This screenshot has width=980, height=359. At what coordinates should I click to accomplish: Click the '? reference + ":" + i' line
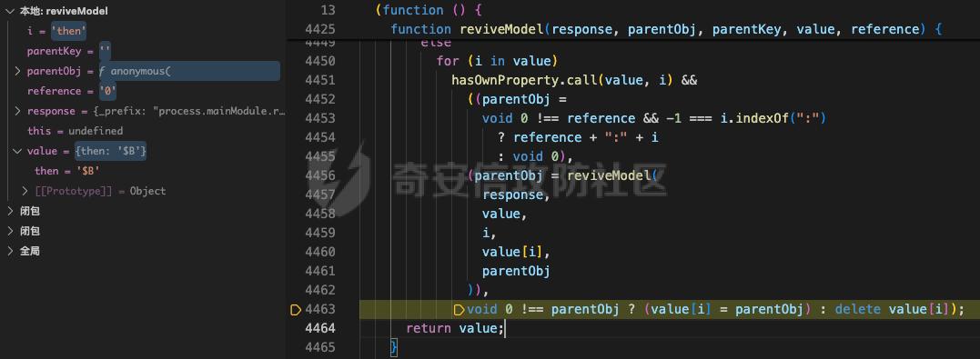[x=578, y=137]
